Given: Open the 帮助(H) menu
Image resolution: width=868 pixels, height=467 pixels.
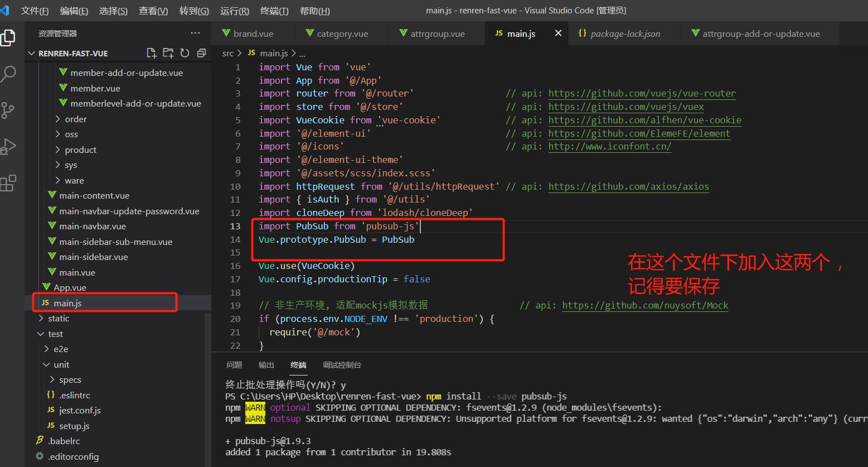Looking at the screenshot, I should click(x=314, y=11).
